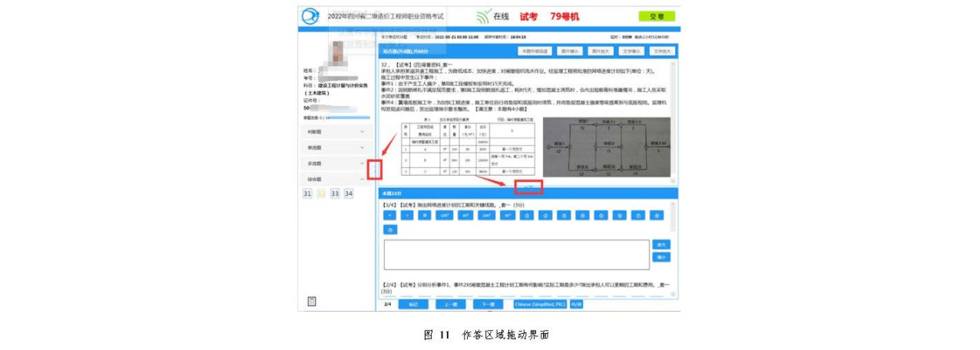Open the Chinese (Simplified, PRC) input language selector
980x350 pixels.
[540, 304]
